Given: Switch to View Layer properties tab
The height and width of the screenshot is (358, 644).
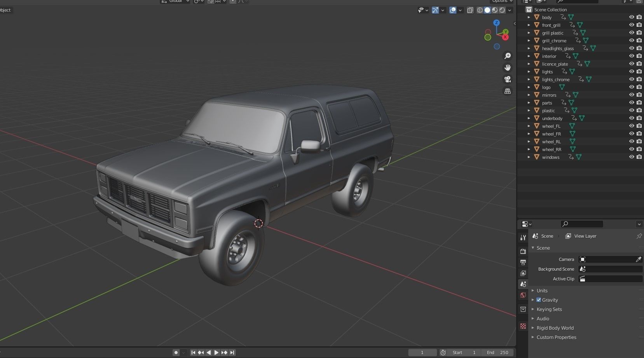Looking at the screenshot, I should click(523, 273).
